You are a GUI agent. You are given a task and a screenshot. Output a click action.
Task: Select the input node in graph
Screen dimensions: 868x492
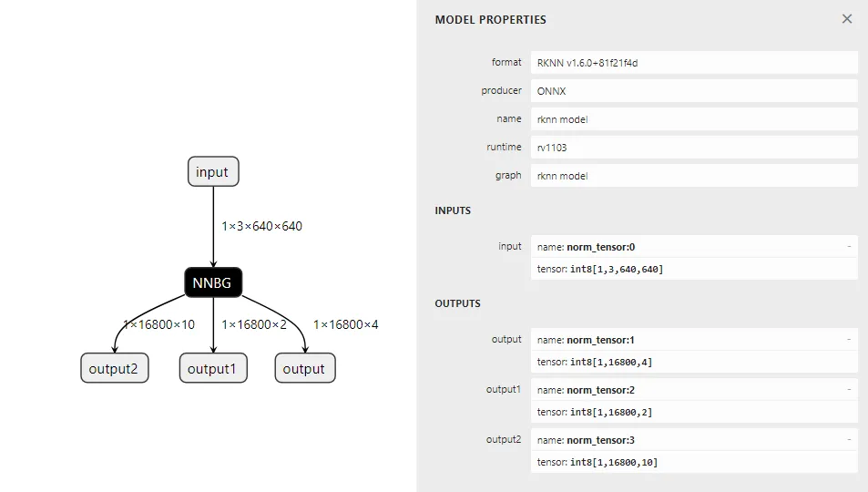pyautogui.click(x=213, y=172)
